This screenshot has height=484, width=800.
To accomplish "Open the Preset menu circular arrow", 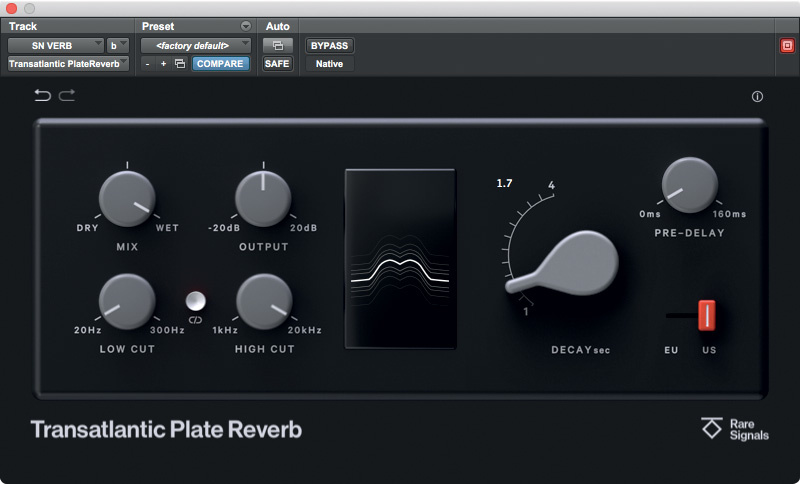I will (x=246, y=26).
